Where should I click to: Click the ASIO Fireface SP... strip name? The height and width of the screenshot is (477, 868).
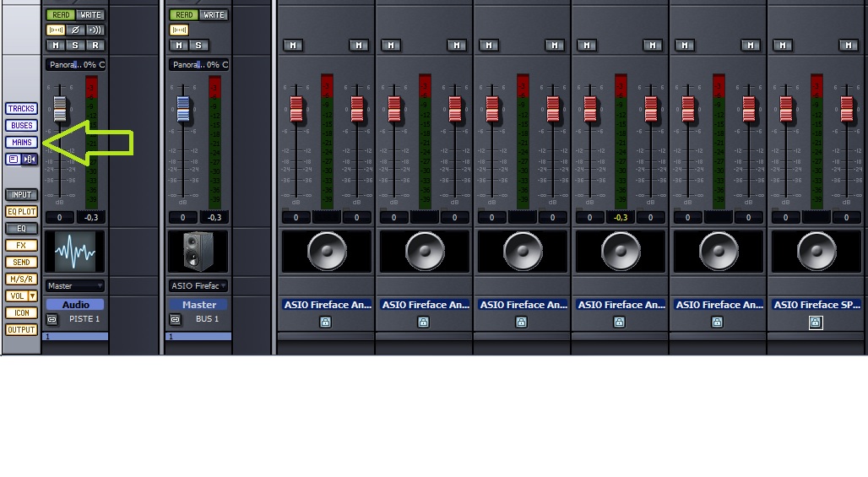click(x=817, y=304)
